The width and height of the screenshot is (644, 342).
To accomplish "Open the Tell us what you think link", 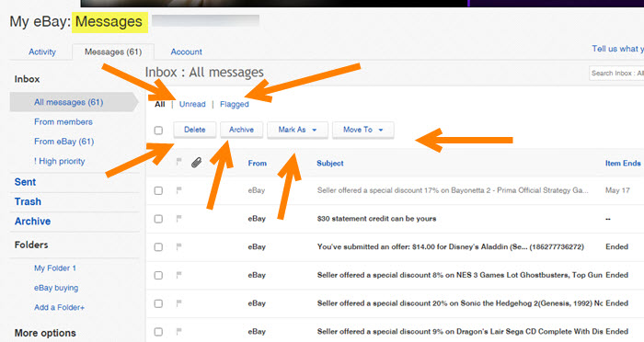I will [x=617, y=49].
